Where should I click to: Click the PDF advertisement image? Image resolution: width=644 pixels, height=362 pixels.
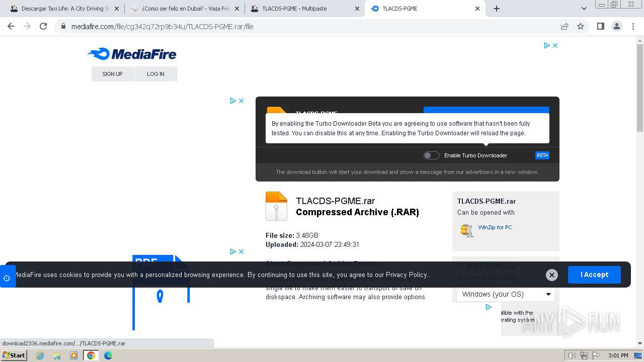pyautogui.click(x=161, y=292)
